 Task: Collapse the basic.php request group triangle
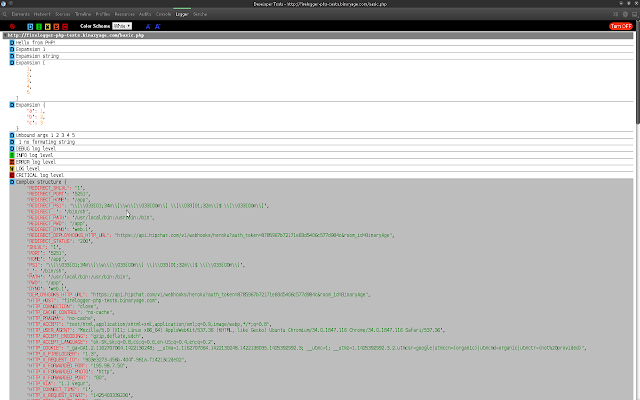pos(5,36)
